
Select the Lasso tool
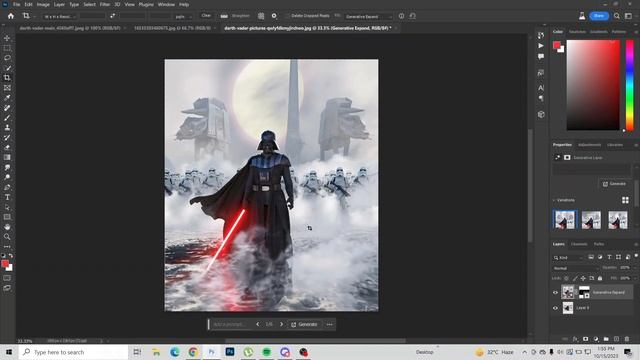tap(7, 58)
